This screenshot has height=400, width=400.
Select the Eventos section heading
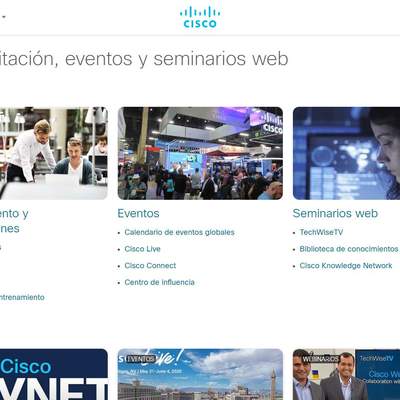(138, 213)
